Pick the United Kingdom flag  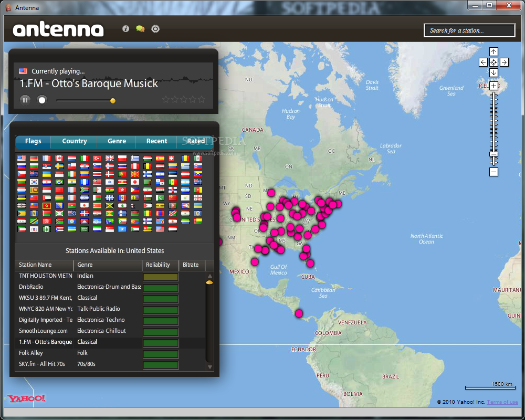coord(110,158)
